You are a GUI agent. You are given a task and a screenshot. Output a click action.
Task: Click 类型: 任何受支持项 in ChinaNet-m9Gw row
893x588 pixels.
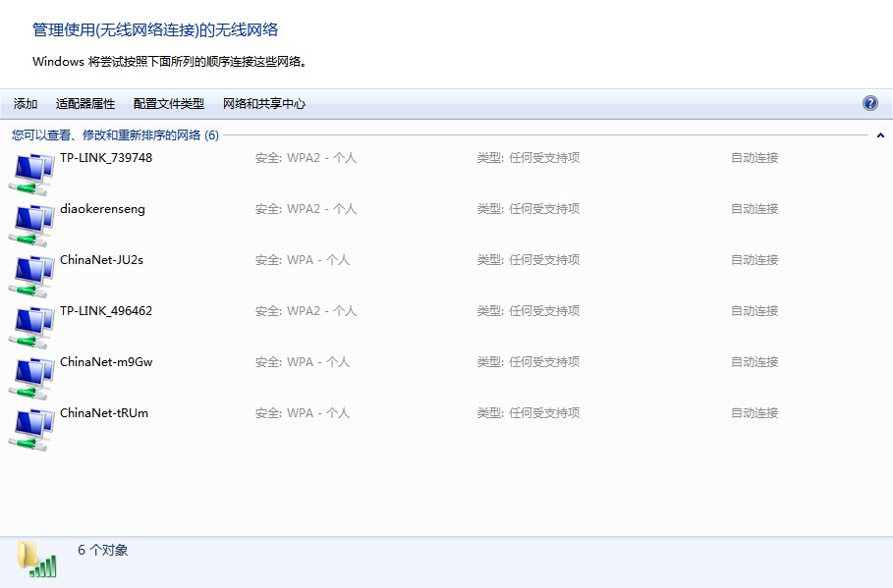529,361
